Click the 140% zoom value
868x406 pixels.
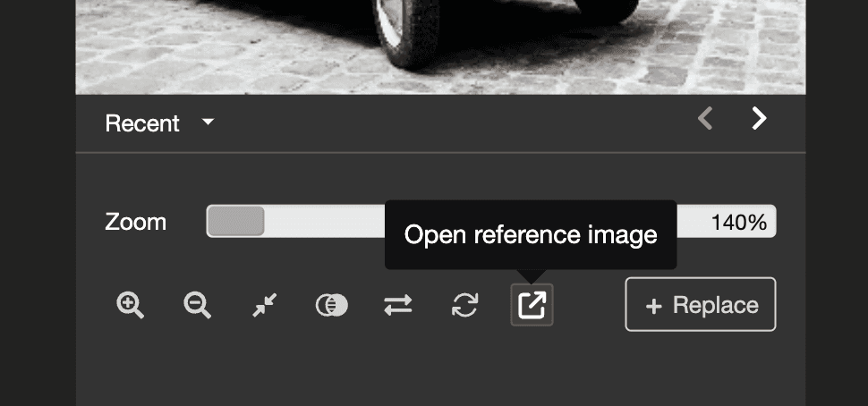(737, 222)
